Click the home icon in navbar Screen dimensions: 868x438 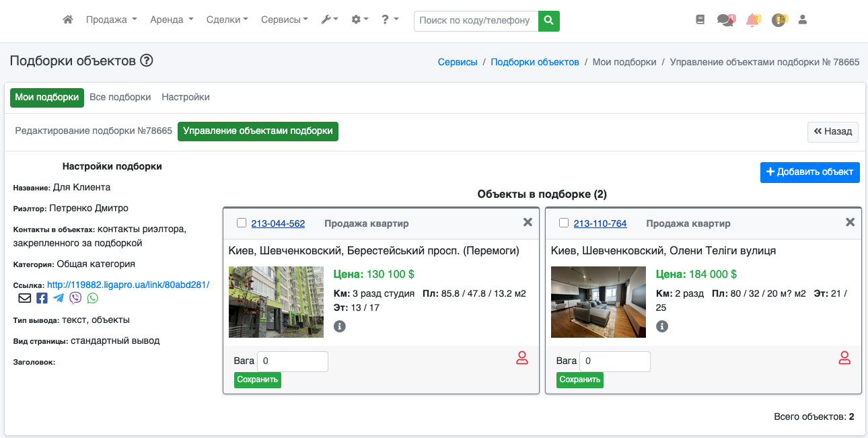tap(67, 20)
